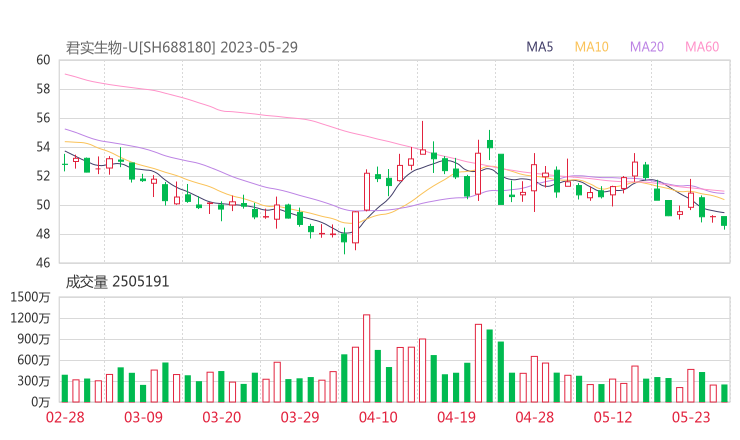Viewport: 740px width, 440px height.
Task: Click the 58 price axis label
Action: tap(43, 89)
